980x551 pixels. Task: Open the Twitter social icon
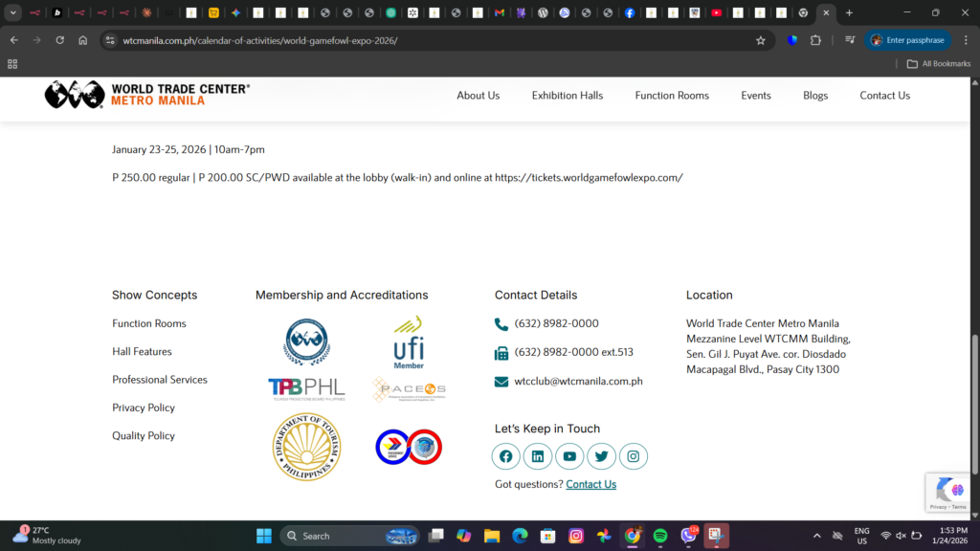point(601,456)
